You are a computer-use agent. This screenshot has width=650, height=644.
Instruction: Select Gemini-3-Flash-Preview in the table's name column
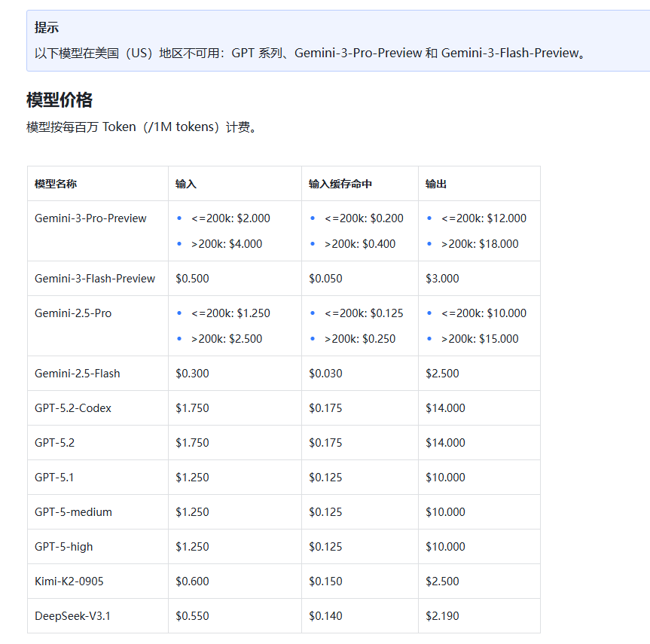95,279
